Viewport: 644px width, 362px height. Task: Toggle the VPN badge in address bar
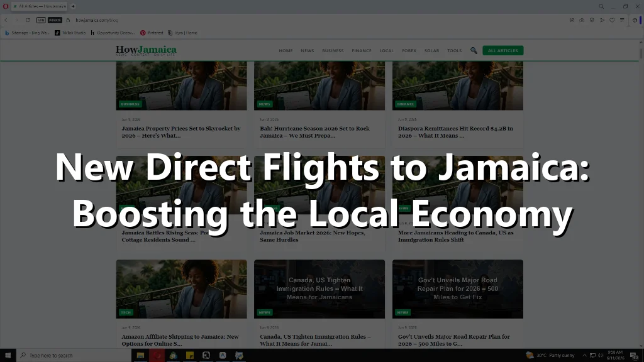pyautogui.click(x=41, y=20)
